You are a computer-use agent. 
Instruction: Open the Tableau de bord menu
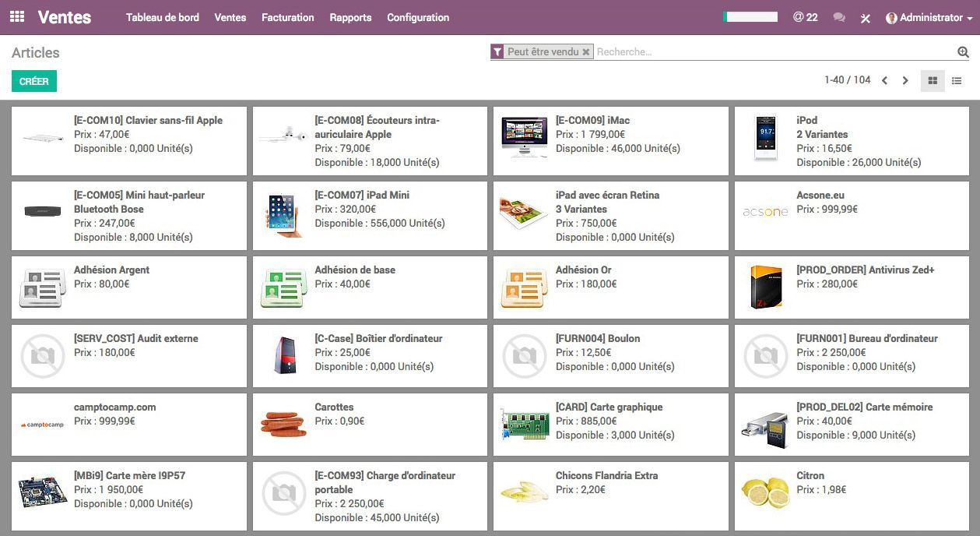pyautogui.click(x=163, y=17)
